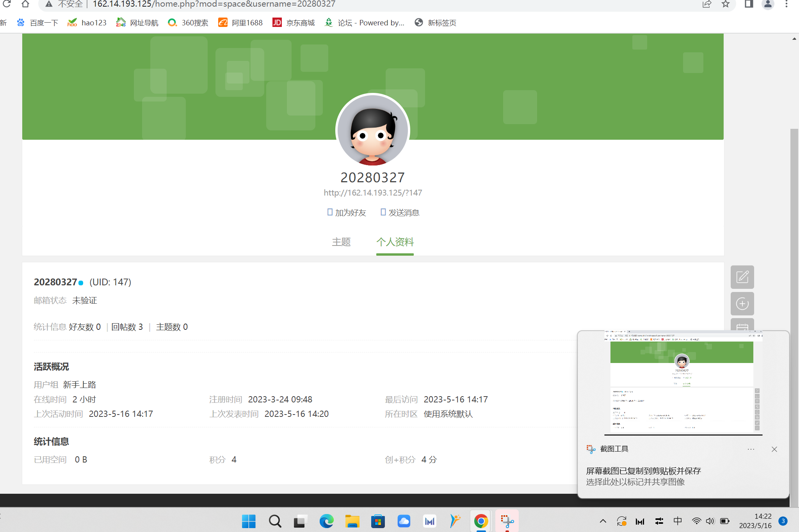Reload the page with refresh icon
This screenshot has height=532, width=799.
coord(7,4)
